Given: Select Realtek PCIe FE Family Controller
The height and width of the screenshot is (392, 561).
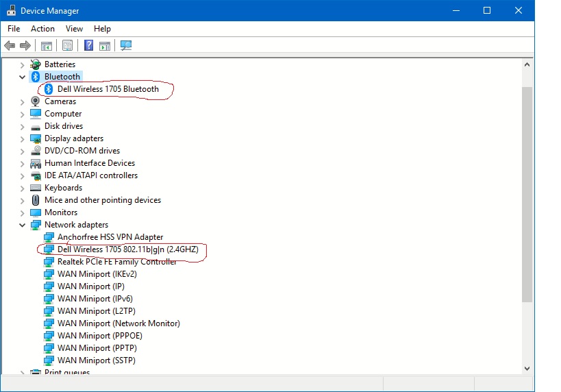Looking at the screenshot, I should click(117, 262).
